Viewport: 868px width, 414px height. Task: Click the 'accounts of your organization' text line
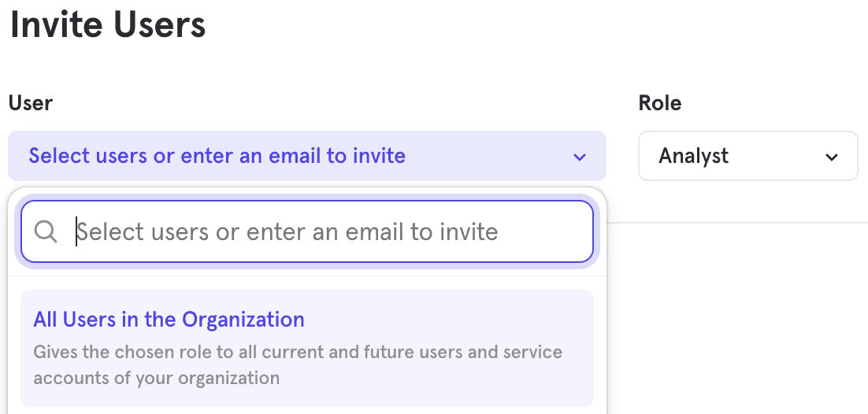tap(157, 378)
